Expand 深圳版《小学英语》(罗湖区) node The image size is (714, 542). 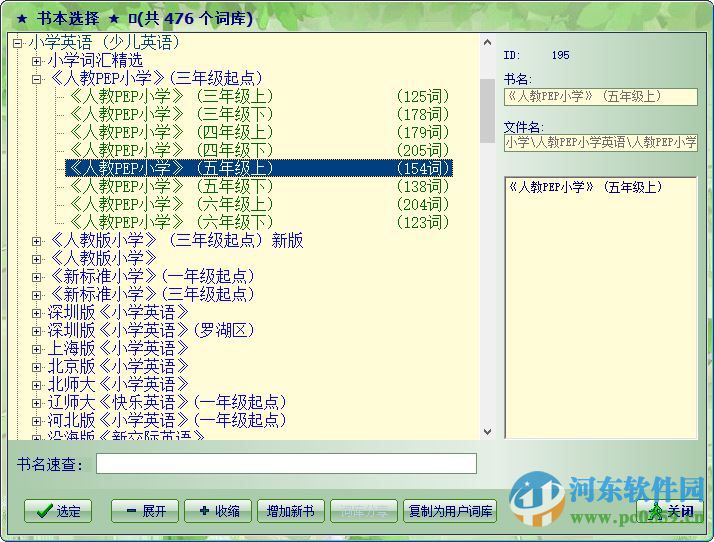click(x=36, y=331)
